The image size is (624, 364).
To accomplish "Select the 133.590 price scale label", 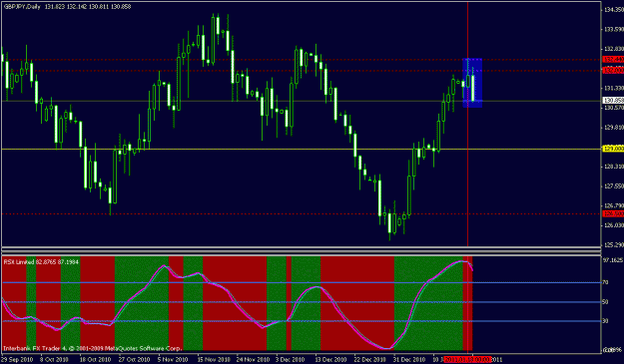I will coord(613,29).
